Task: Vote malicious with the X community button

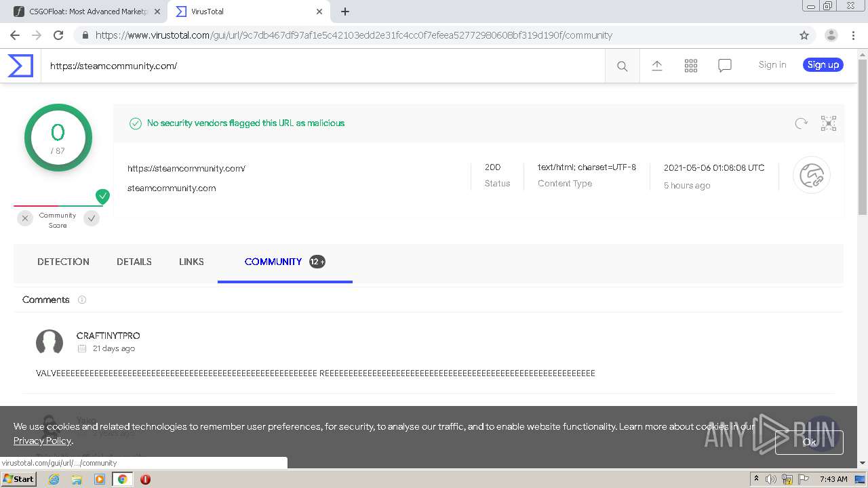Action: pos(25,218)
